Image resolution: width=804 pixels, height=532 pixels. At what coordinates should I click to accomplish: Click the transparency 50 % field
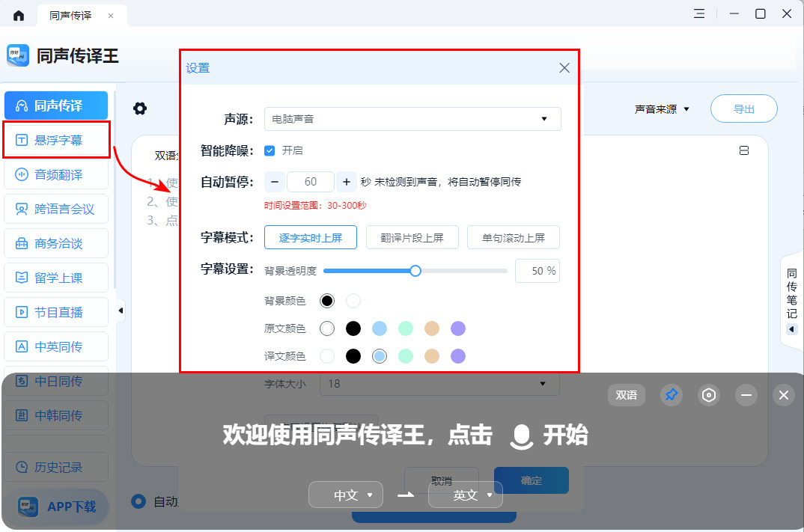pos(537,271)
